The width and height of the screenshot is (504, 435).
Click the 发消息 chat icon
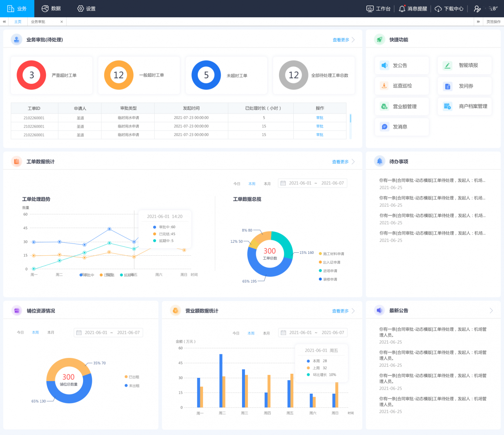(384, 127)
